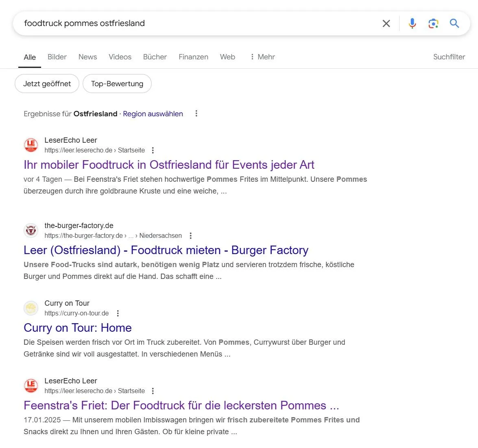The image size is (478, 448).
Task: Click snippet dated 17.01.2025
Action: click(192, 426)
